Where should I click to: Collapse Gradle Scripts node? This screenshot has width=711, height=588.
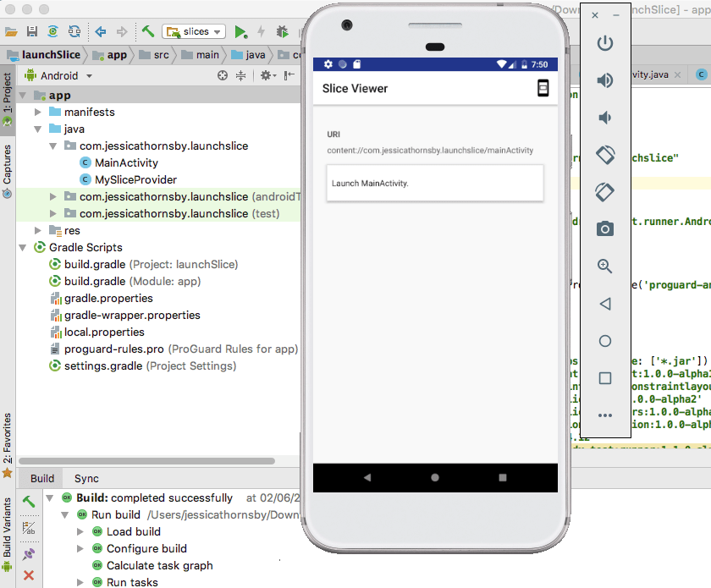pos(23,248)
